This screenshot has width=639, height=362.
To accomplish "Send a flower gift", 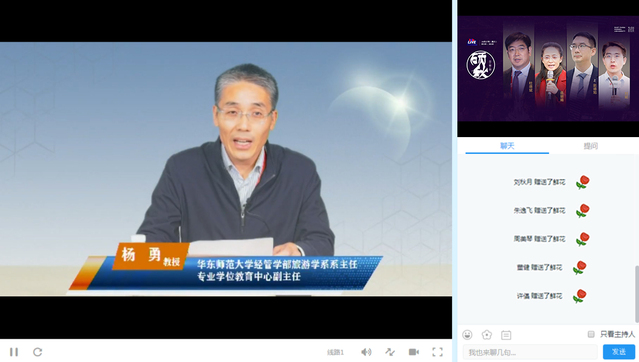I will coord(487,335).
